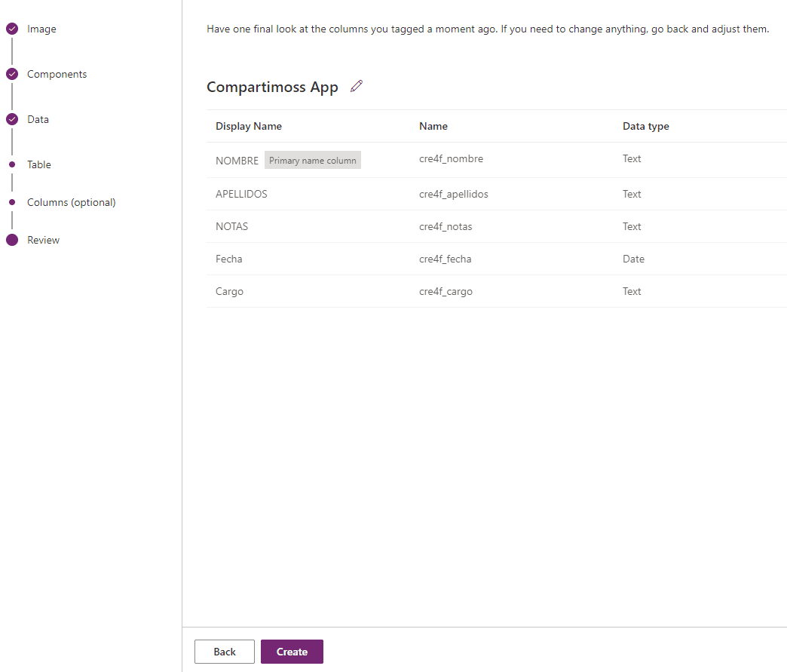Go to the Image step label
Screen dimensions: 787x672
point(41,29)
